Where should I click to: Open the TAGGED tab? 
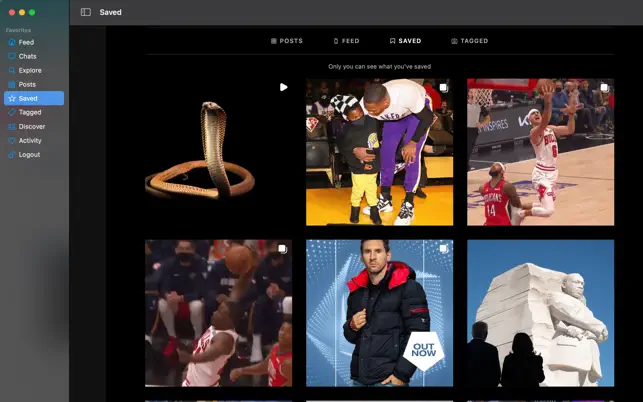pyautogui.click(x=470, y=41)
